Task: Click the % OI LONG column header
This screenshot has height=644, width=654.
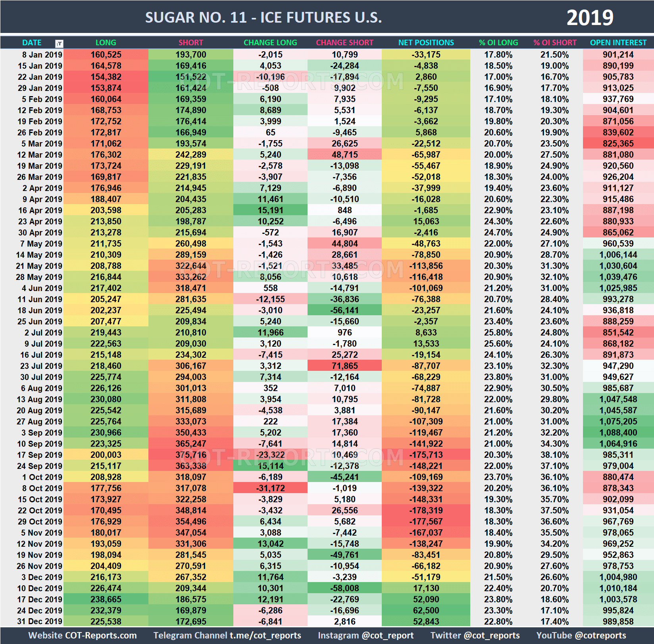Action: (x=498, y=42)
